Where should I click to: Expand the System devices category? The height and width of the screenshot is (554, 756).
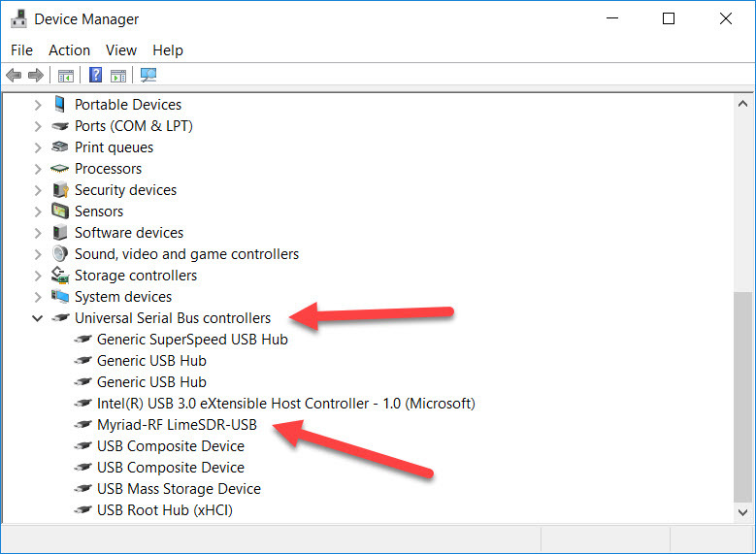(x=38, y=297)
